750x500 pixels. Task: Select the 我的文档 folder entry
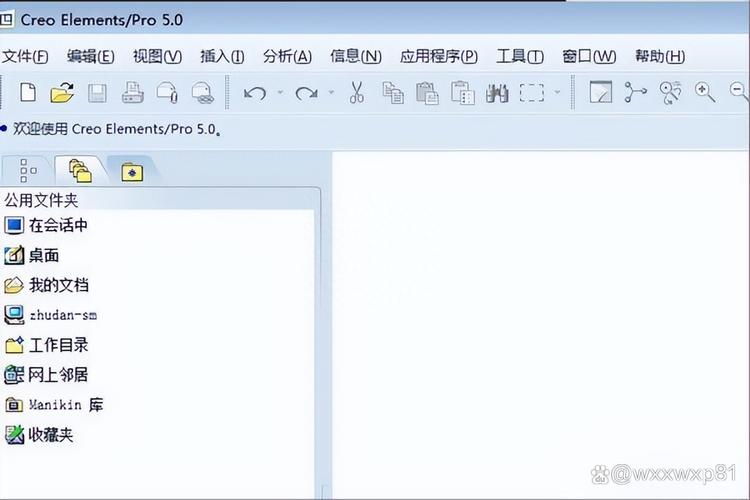click(x=46, y=285)
